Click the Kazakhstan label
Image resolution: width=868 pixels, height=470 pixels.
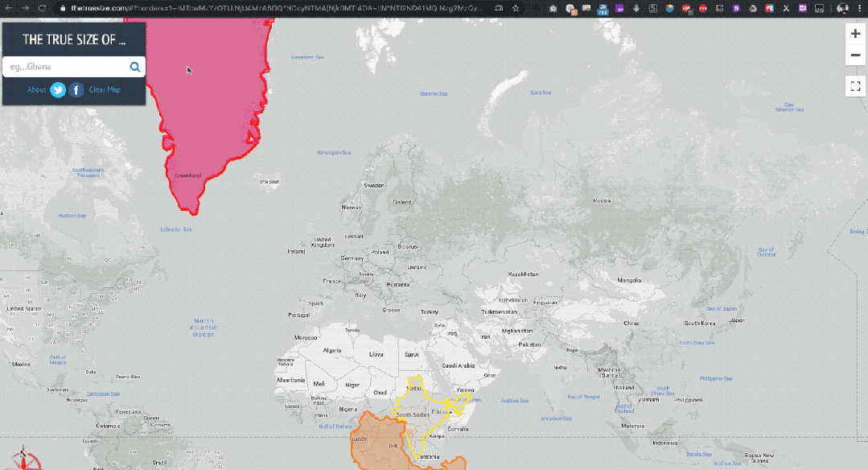coord(523,274)
